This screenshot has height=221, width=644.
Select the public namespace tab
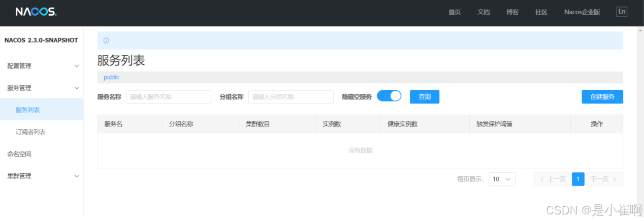pos(111,78)
